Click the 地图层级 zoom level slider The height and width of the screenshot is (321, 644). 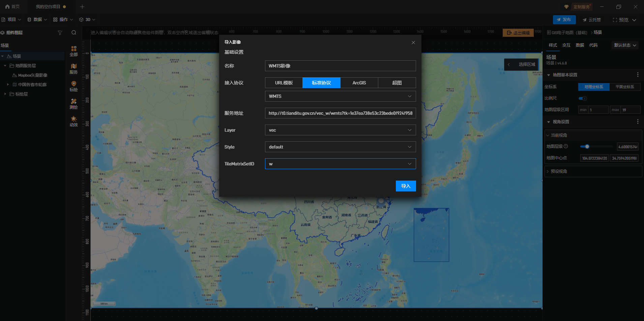pyautogui.click(x=596, y=146)
